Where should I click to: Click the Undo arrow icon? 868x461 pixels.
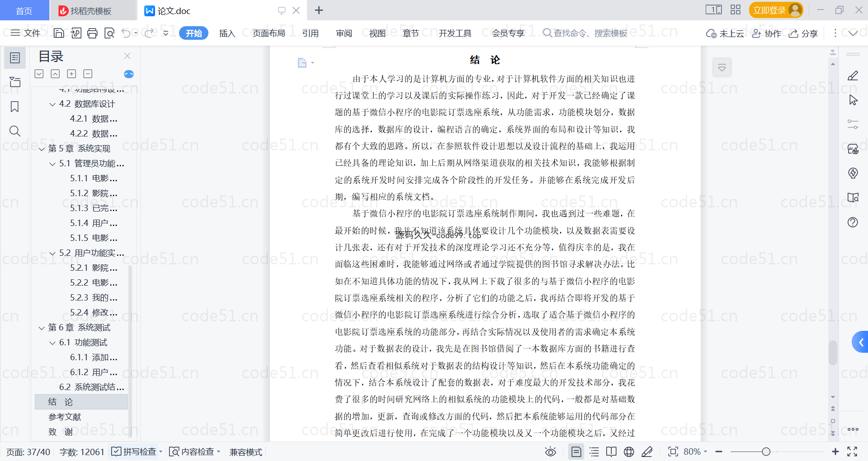tap(126, 33)
